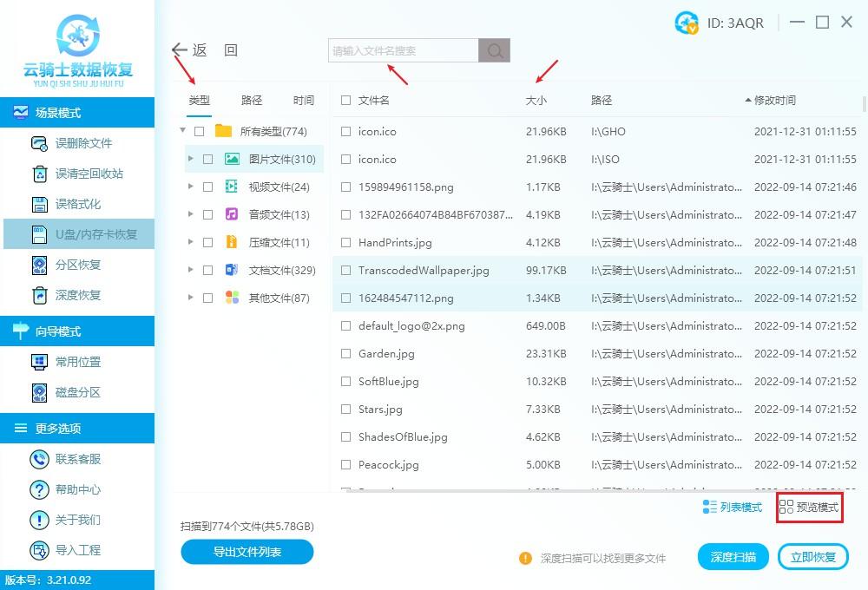868x590 pixels.
Task: Click the 场景模式 section header icon
Action: [21, 112]
